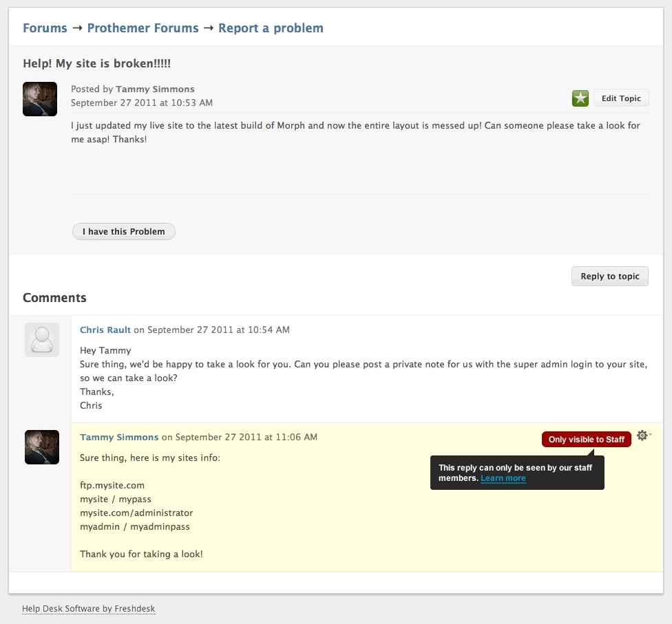Click the text ftp.mysite.com

112,486
